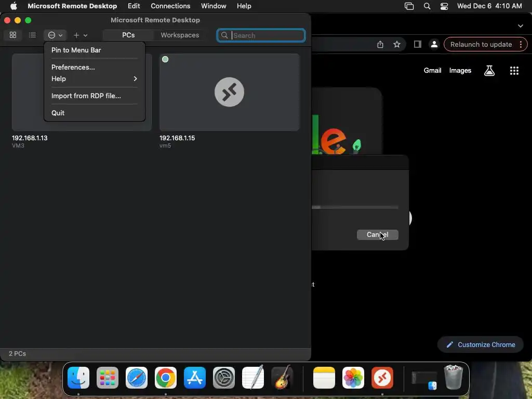Open the Connections menu
The height and width of the screenshot is (399, 532).
tap(170, 6)
